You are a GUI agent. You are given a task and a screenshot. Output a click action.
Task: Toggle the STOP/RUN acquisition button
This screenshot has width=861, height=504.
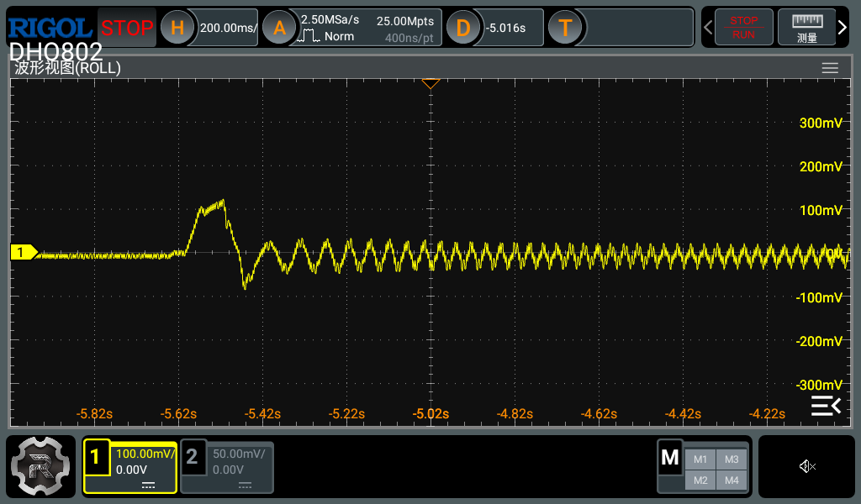(743, 27)
